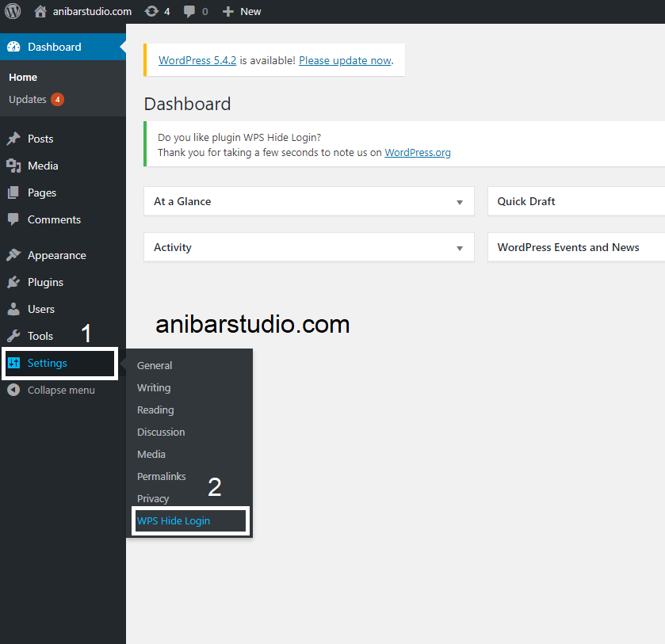Click the WordPress 5.4.2 link
Image resolution: width=665 pixels, height=644 pixels.
(x=197, y=61)
